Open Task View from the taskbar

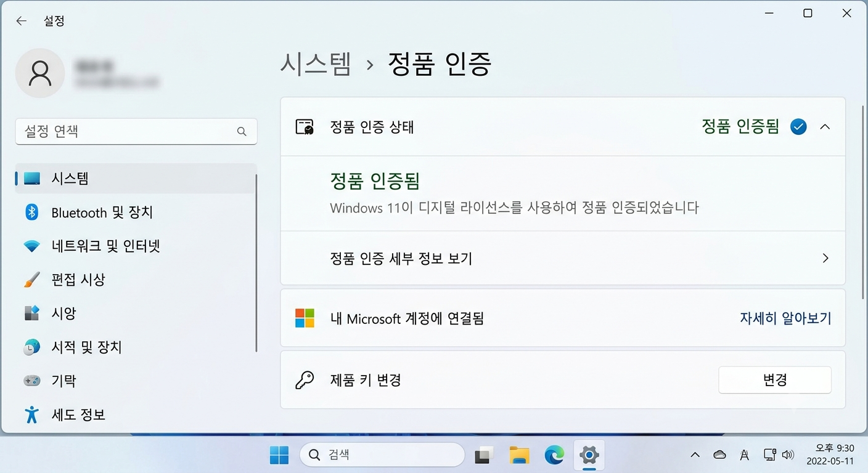(x=484, y=456)
